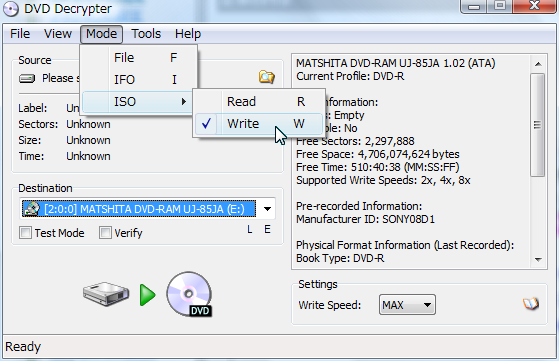Viewport: 559px width, 361px height.
Task: Click 'Manufacturer ID: SONY08D1' line
Action: [365, 219]
